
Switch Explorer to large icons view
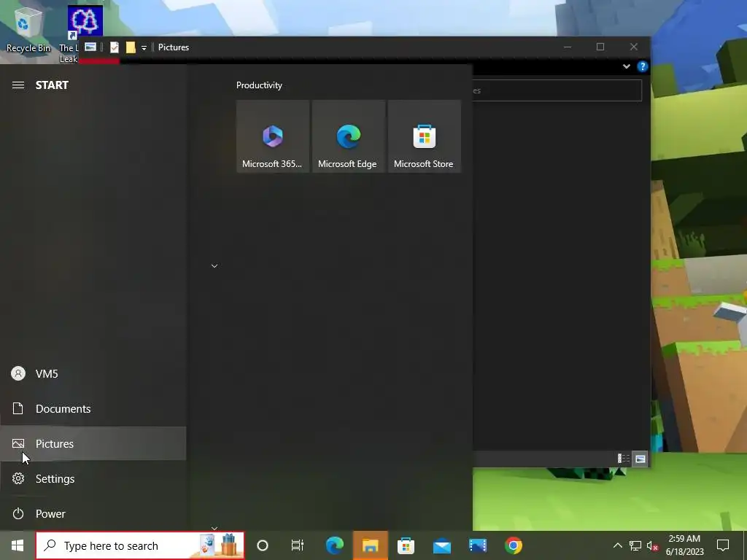pyautogui.click(x=640, y=459)
